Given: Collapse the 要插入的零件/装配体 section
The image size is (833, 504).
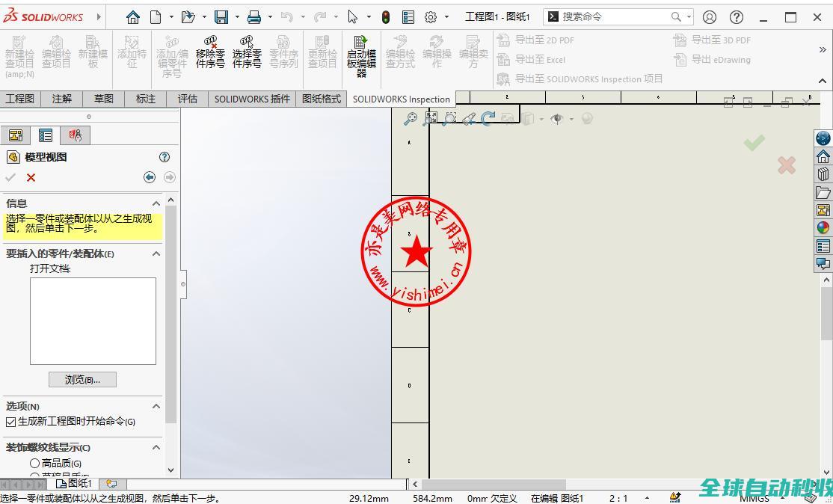Looking at the screenshot, I should (x=156, y=253).
